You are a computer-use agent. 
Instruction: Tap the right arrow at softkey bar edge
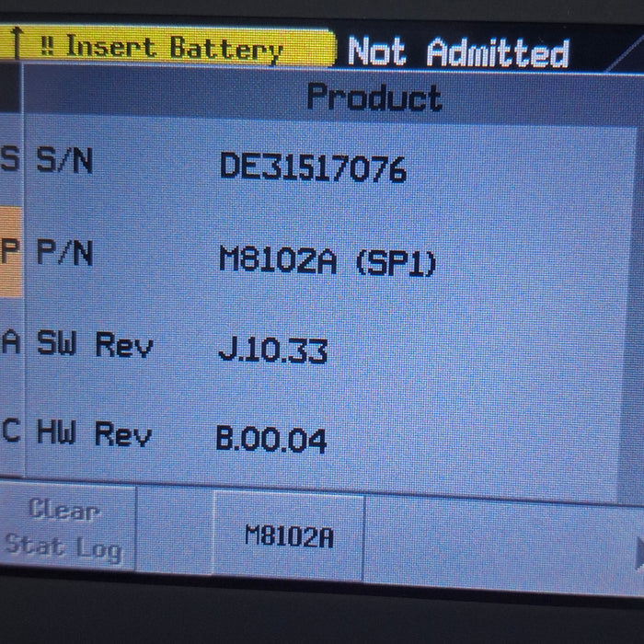pyautogui.click(x=639, y=554)
